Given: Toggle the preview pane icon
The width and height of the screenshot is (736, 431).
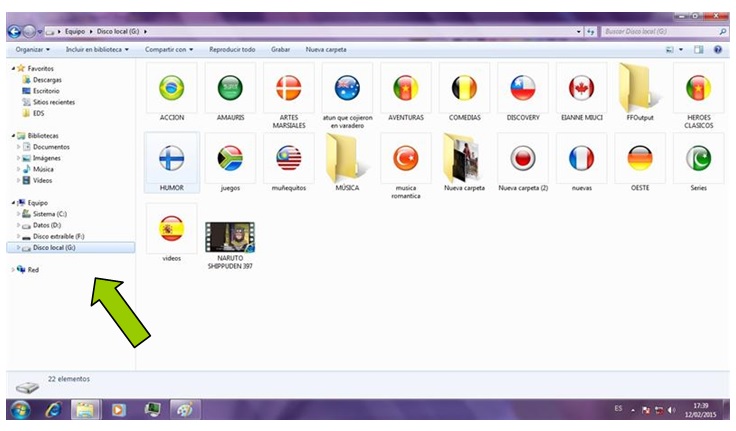Looking at the screenshot, I should click(699, 49).
